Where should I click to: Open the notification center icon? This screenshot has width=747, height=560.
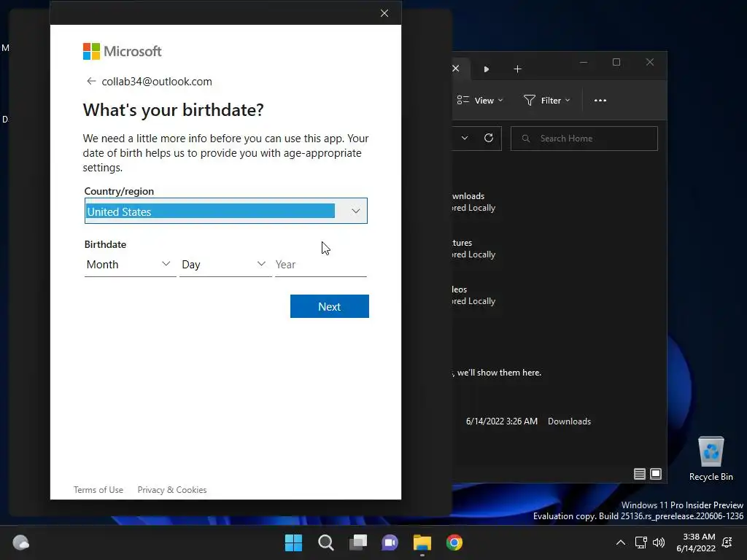point(727,542)
